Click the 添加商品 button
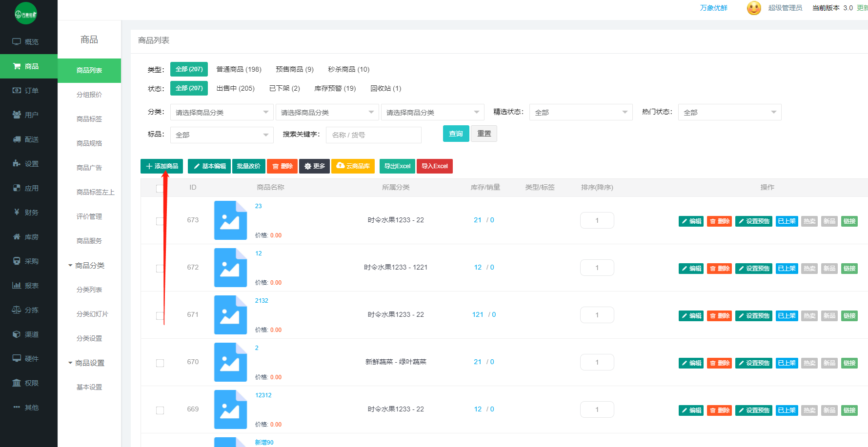This screenshot has height=447, width=868. [162, 166]
